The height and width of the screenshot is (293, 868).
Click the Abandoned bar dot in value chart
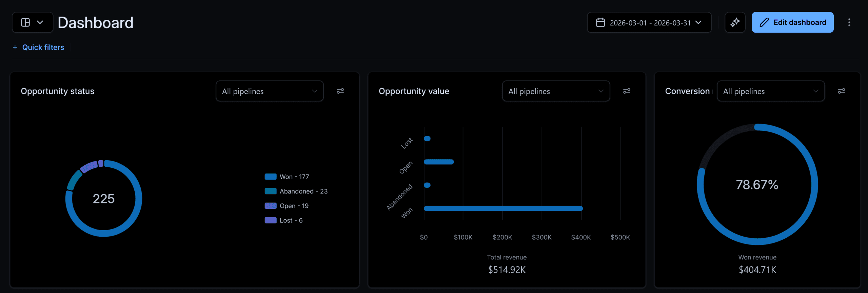427,185
